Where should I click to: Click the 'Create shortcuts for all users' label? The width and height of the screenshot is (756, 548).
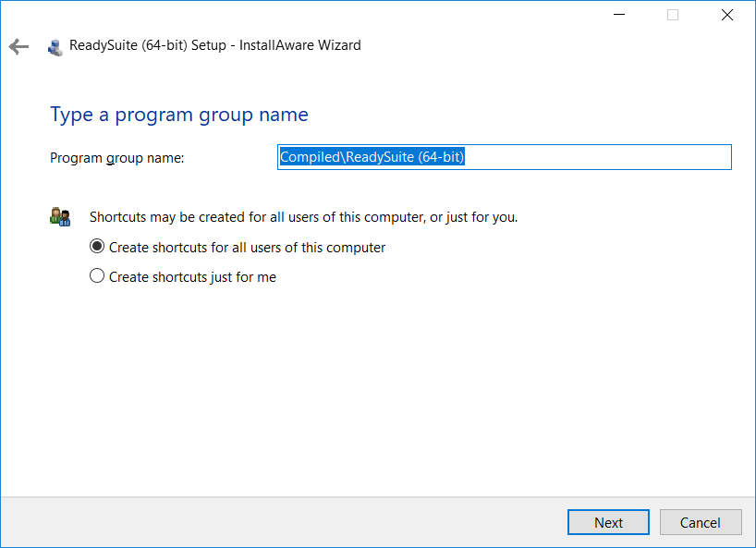(247, 248)
